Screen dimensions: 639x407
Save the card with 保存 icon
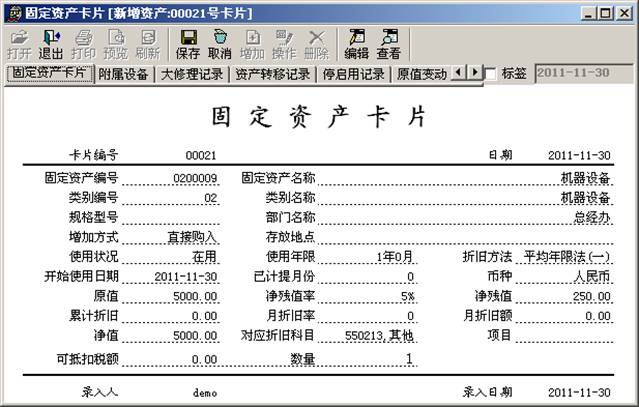(x=188, y=44)
